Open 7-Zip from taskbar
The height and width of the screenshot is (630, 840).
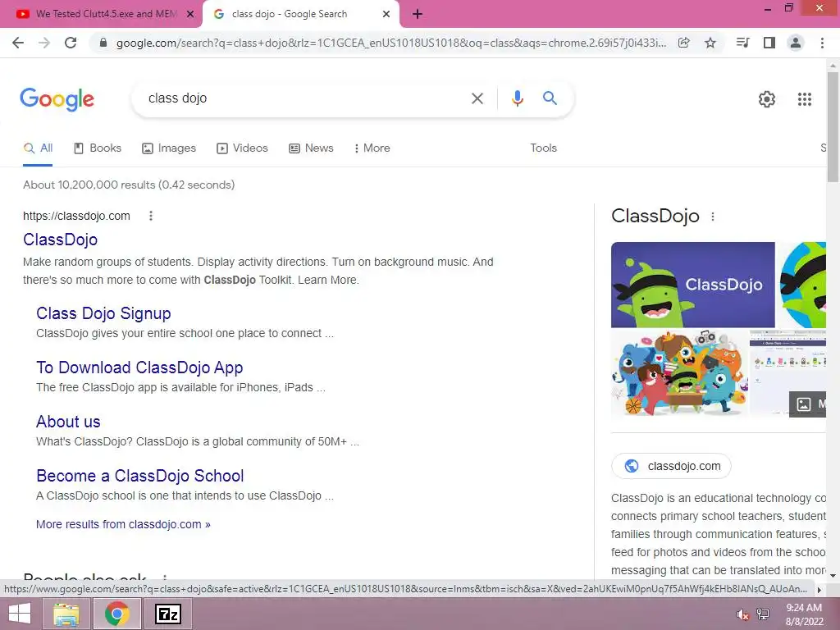(x=167, y=614)
